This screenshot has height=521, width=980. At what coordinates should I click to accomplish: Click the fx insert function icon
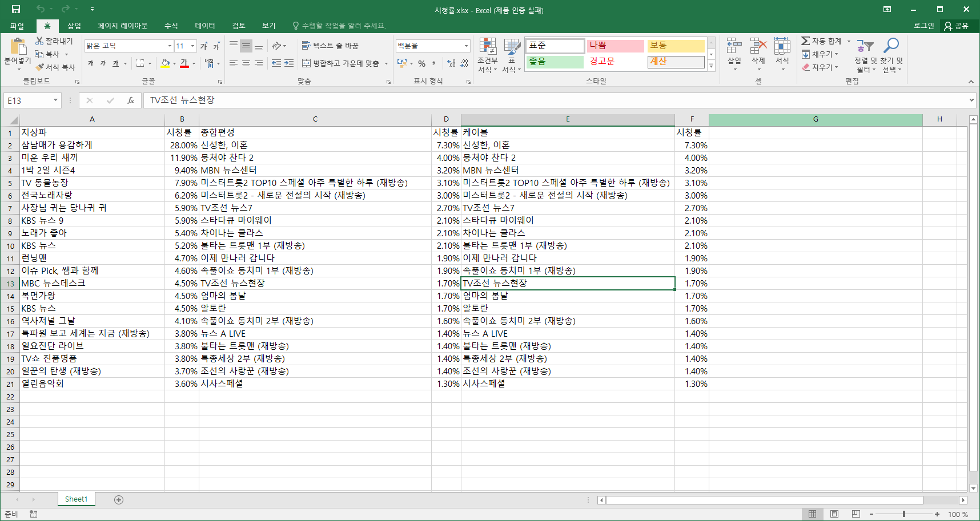click(131, 100)
